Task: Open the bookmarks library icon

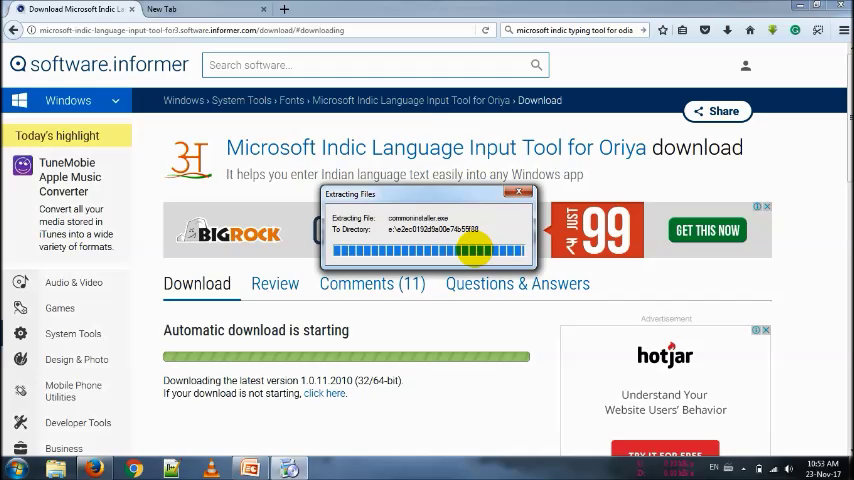Action: (682, 30)
